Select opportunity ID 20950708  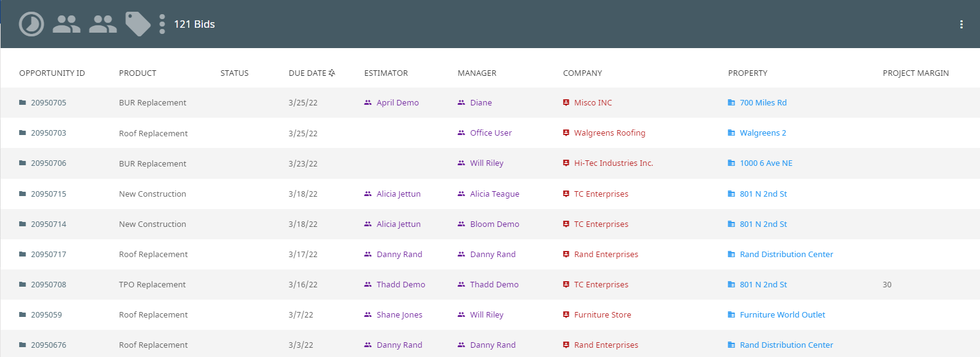point(49,284)
